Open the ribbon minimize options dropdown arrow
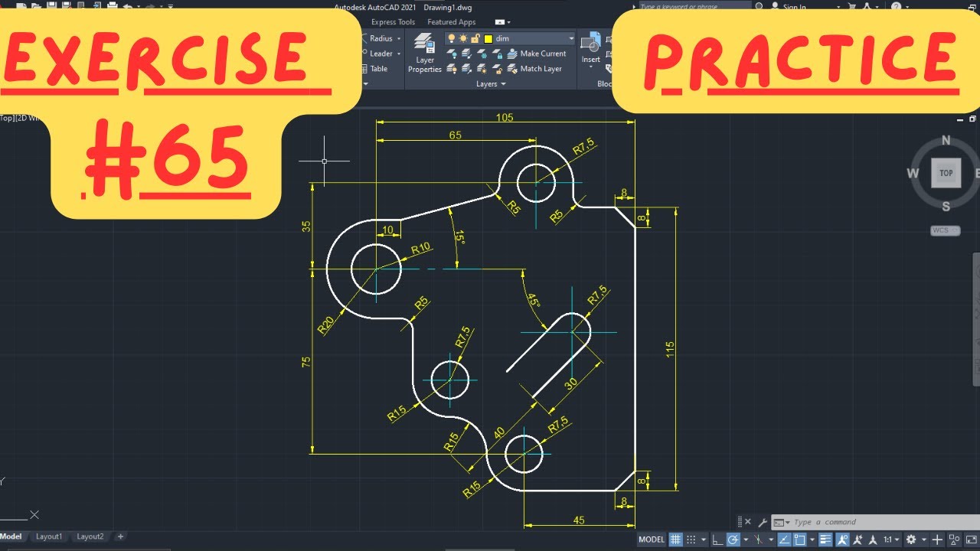Screen dimensions: 980x551 508,22
